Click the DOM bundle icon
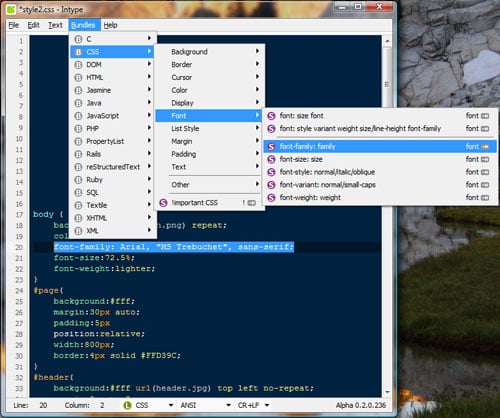Image resolution: width=500 pixels, height=418 pixels. (x=78, y=65)
